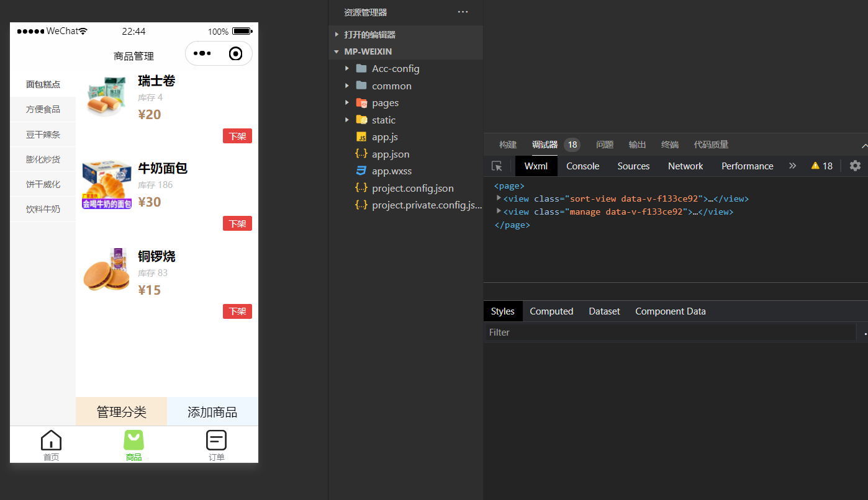Image resolution: width=868 pixels, height=500 pixels.
Task: Open explorer more actions ellipsis
Action: (463, 12)
